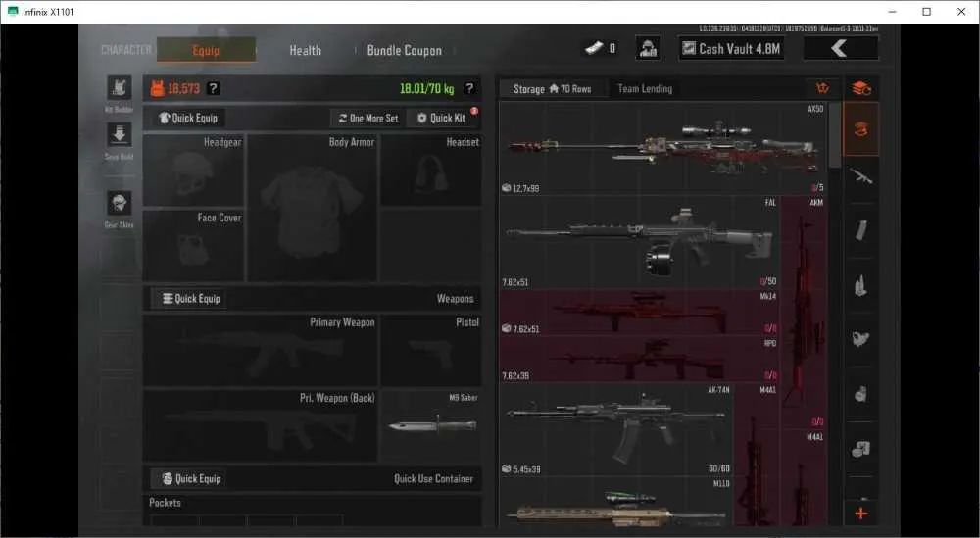The image size is (980, 538).
Task: Open the operator profile icon in the top bar
Action: click(x=648, y=48)
